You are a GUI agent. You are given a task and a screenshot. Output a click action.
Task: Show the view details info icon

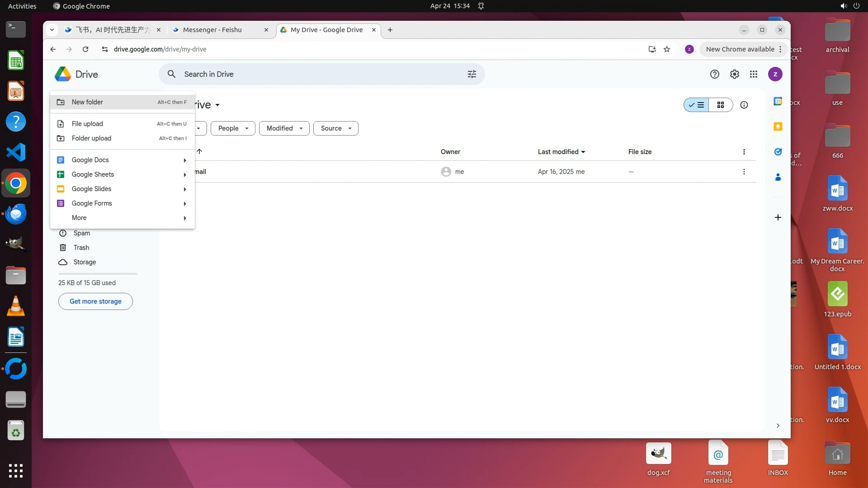tap(744, 105)
